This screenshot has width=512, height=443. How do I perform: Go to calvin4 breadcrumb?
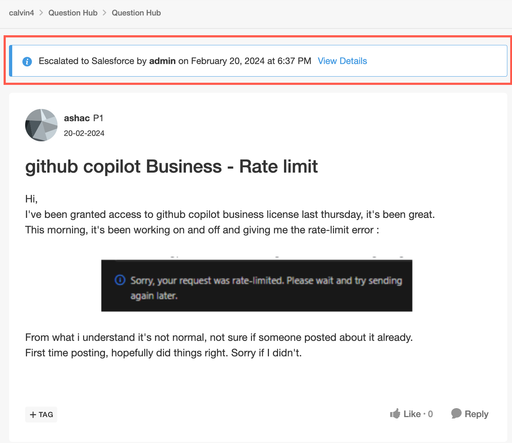[x=21, y=13]
